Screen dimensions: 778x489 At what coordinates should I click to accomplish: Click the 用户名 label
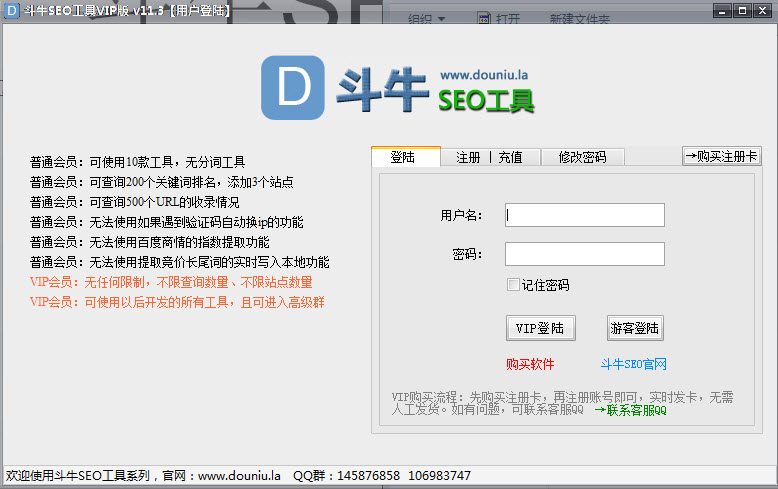click(461, 215)
